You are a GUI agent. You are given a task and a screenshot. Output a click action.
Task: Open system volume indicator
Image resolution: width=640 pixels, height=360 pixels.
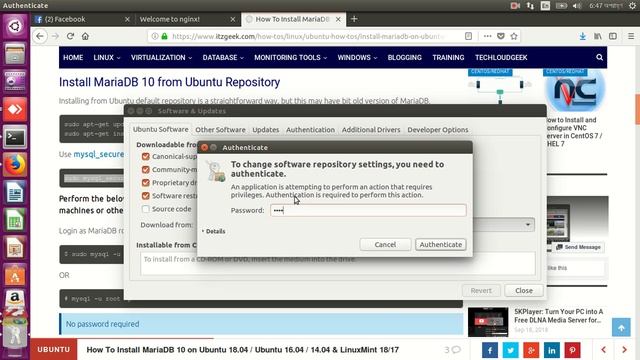(x=577, y=6)
